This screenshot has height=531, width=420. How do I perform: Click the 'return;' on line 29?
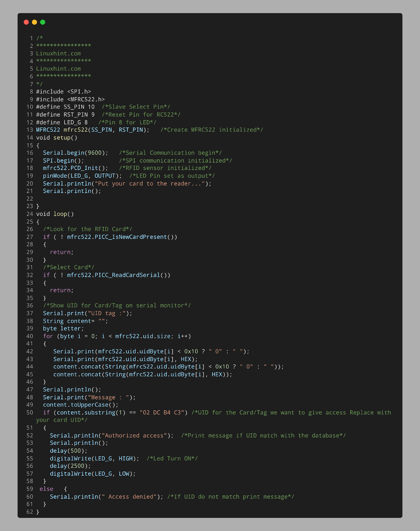point(62,252)
